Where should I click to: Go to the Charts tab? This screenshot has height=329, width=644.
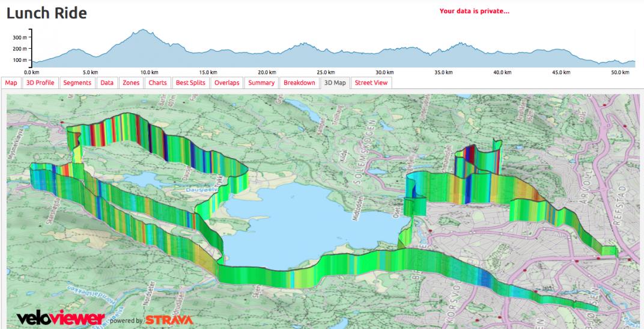pos(157,83)
